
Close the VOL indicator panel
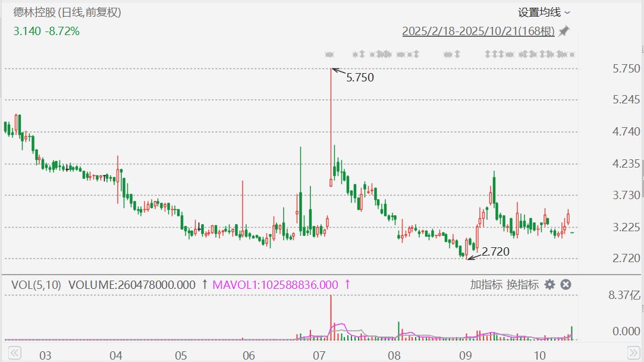(566, 284)
